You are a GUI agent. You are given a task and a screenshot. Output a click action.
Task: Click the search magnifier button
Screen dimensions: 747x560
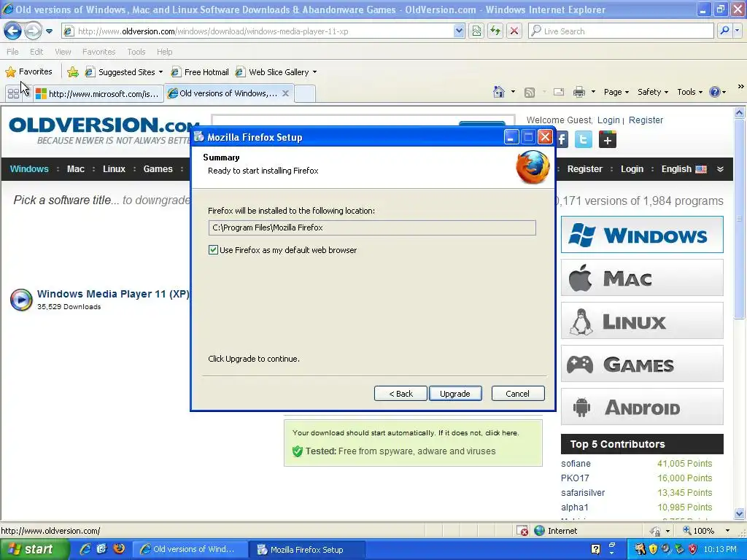(x=724, y=31)
